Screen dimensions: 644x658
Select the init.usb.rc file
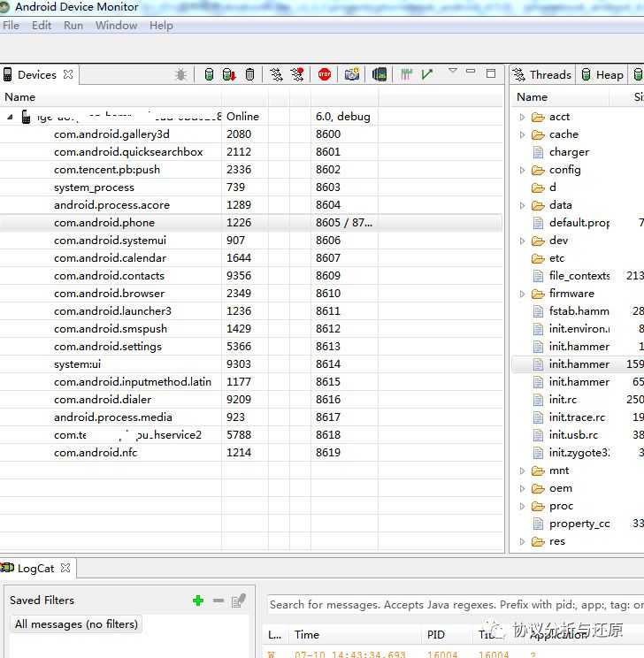click(x=573, y=435)
